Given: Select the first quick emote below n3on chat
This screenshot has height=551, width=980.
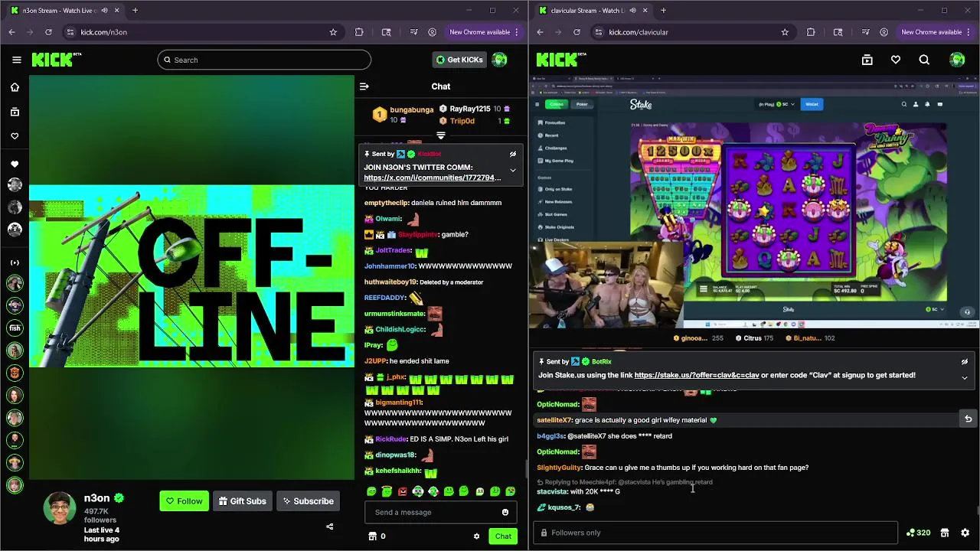Looking at the screenshot, I should click(x=371, y=491).
